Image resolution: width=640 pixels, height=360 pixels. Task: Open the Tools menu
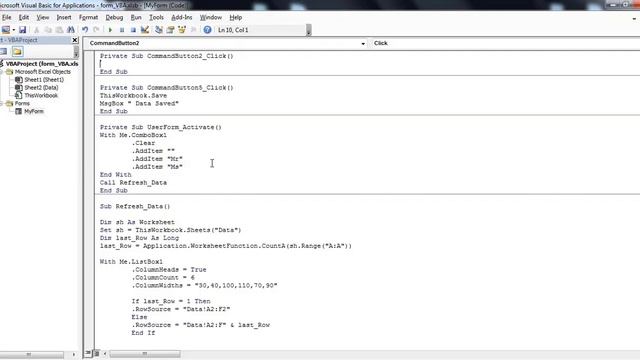click(156, 18)
